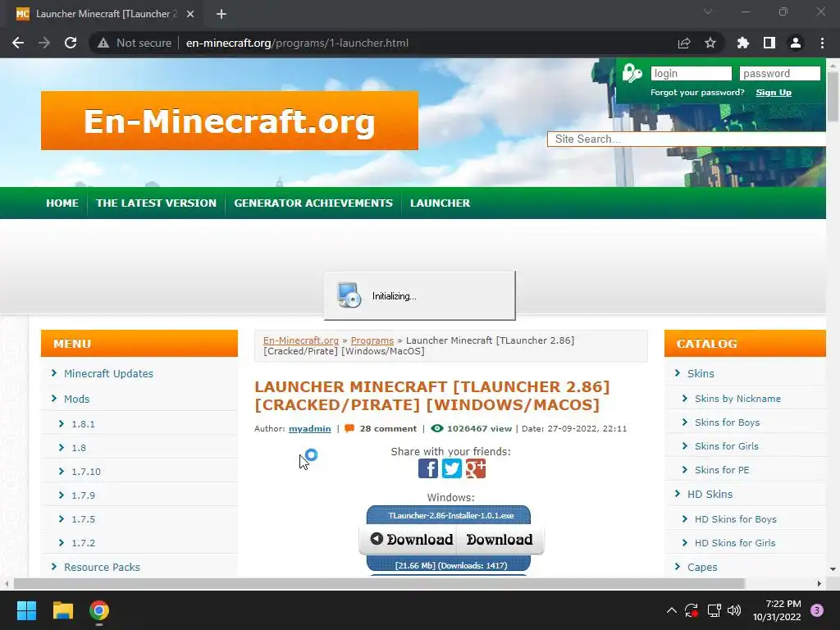840x630 pixels.
Task: Select version 1.7.5 under Mods
Action: [83, 519]
